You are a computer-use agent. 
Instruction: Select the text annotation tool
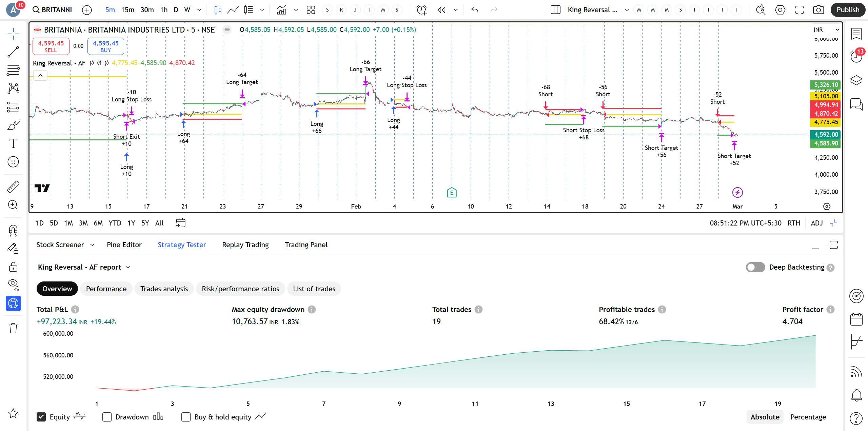(13, 143)
